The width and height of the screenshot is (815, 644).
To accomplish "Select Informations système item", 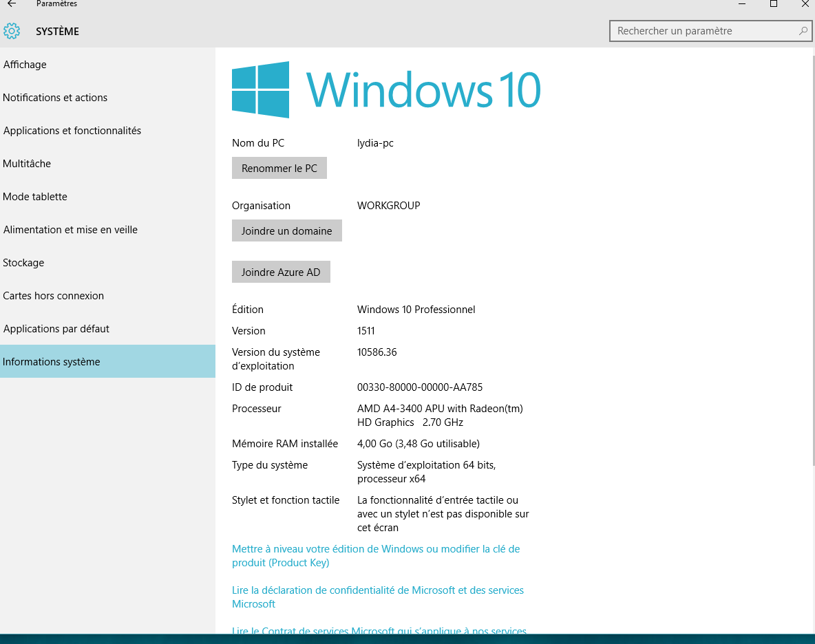I will 52,362.
